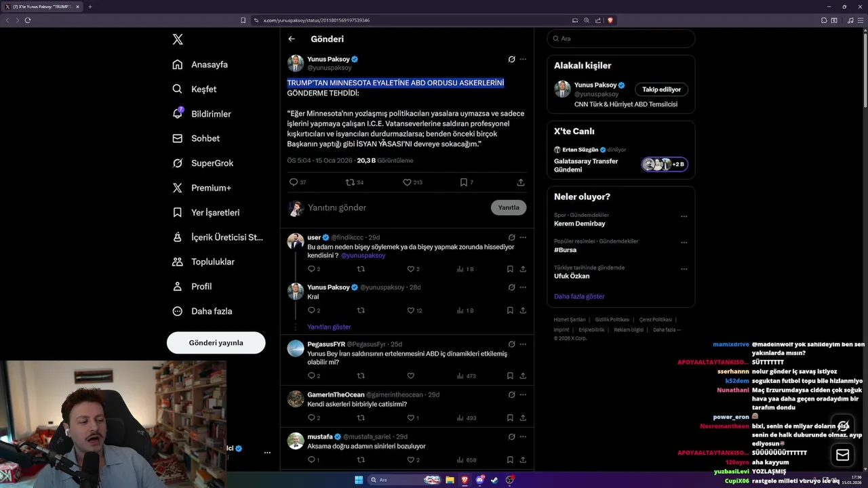Screen dimensions: 868x488
Task: Open #Bursa trend
Action: click(x=565, y=250)
